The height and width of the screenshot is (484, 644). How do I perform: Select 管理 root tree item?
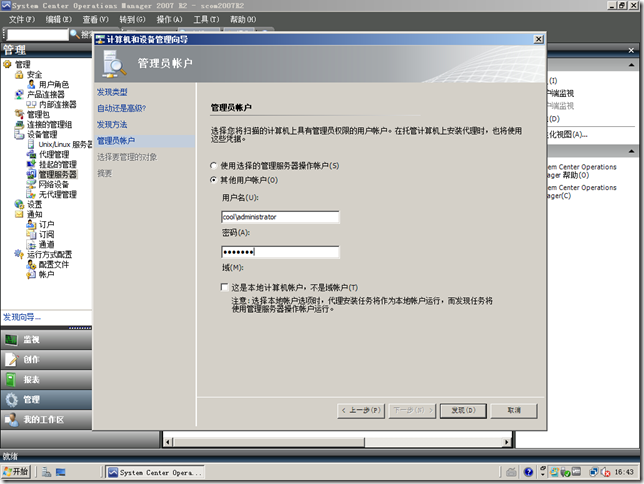23,65
